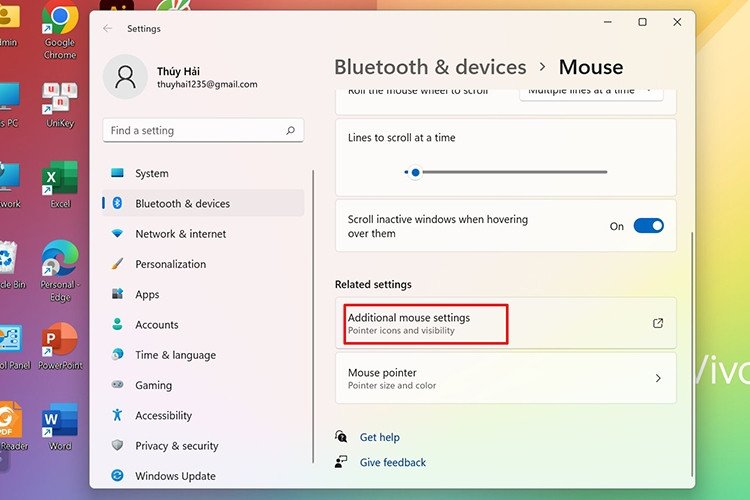Click external-link icon on Additional mouse settings
The height and width of the screenshot is (500, 750).
point(658,323)
